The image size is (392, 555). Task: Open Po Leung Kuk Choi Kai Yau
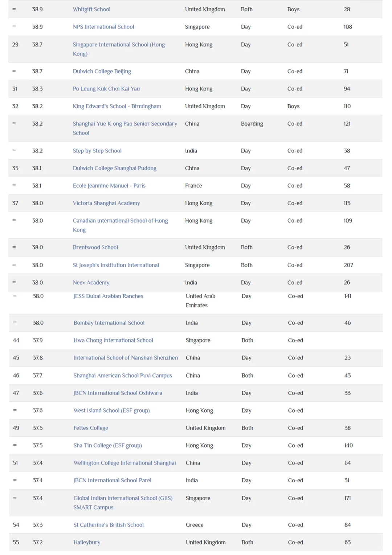[x=106, y=89]
